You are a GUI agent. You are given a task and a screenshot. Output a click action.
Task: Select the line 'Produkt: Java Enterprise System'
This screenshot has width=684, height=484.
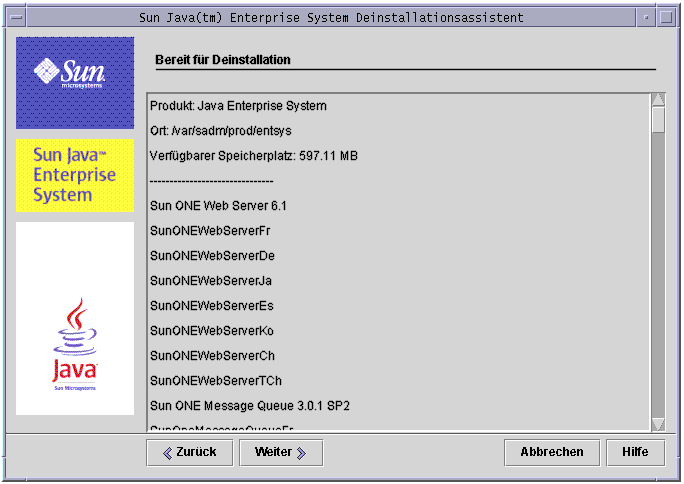tap(238, 106)
